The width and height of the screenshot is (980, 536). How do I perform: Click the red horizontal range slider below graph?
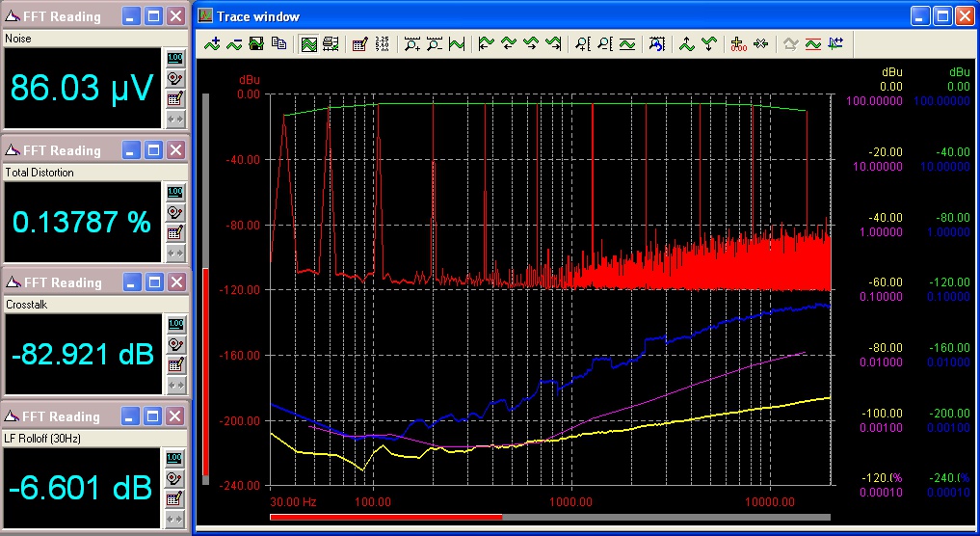385,518
